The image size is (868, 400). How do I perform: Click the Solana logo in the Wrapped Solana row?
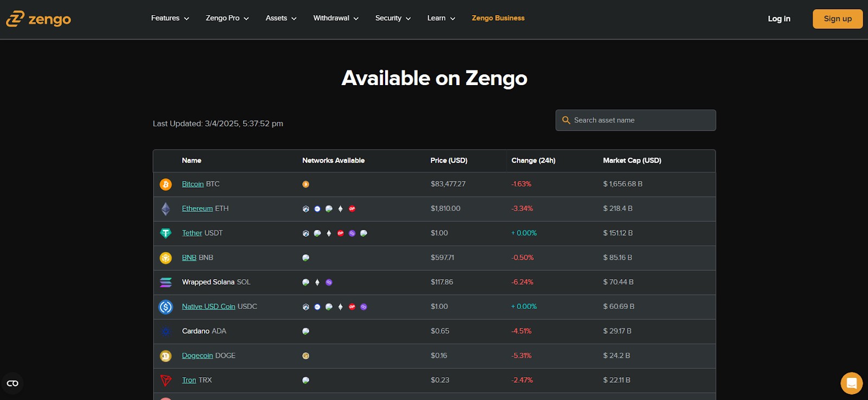[x=165, y=282]
